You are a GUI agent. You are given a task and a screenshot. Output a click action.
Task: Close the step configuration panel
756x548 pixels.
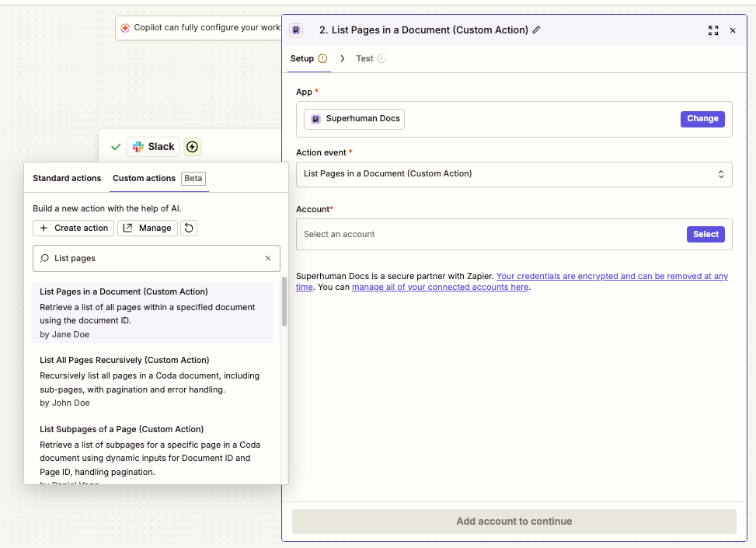[733, 30]
